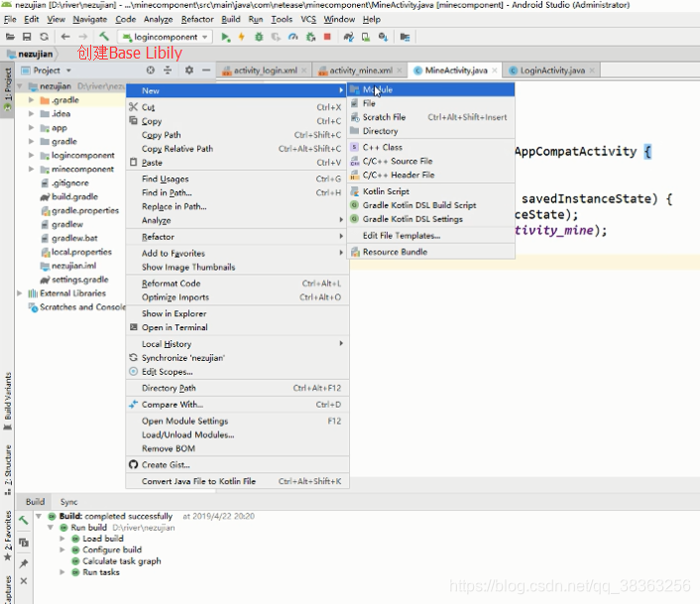This screenshot has height=604, width=700.
Task: Click the pin icon in Build panel
Action: 24,563
